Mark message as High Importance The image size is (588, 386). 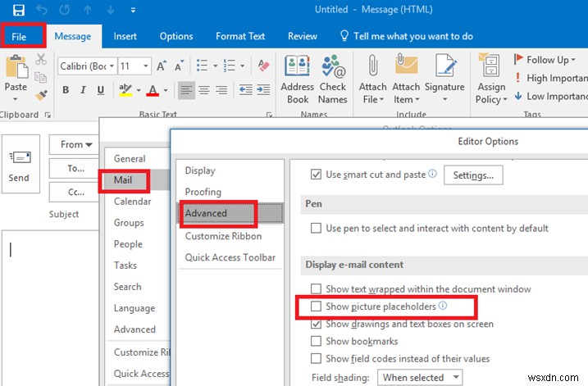(x=551, y=78)
